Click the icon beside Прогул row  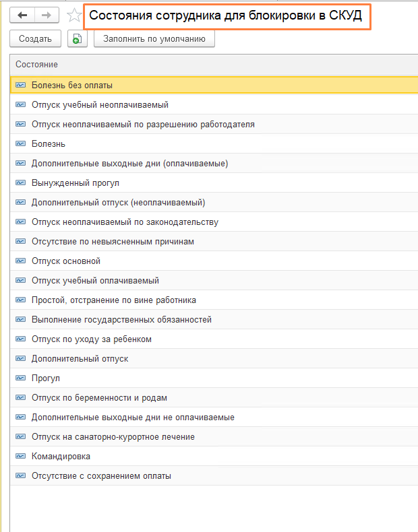pos(20,378)
